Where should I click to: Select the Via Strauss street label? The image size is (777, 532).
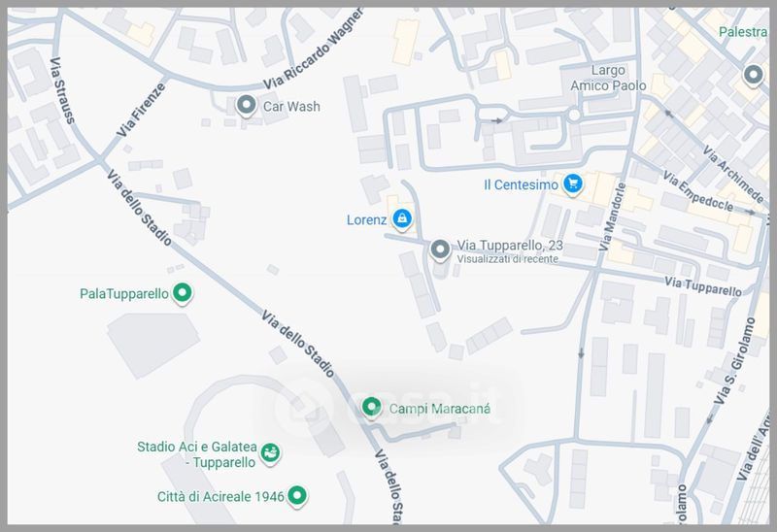(62, 90)
